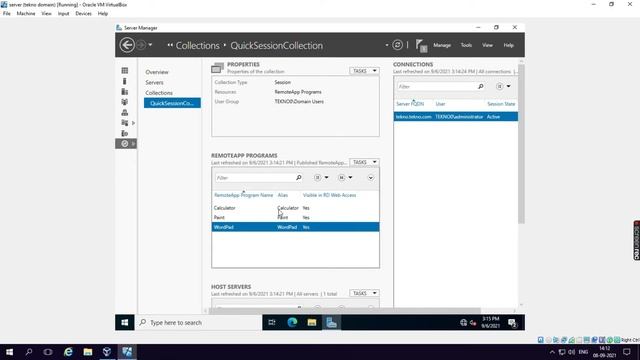The image size is (640, 360).
Task: Launch Microsoft Edge from the guest taskbar
Action: pyautogui.click(x=292, y=322)
